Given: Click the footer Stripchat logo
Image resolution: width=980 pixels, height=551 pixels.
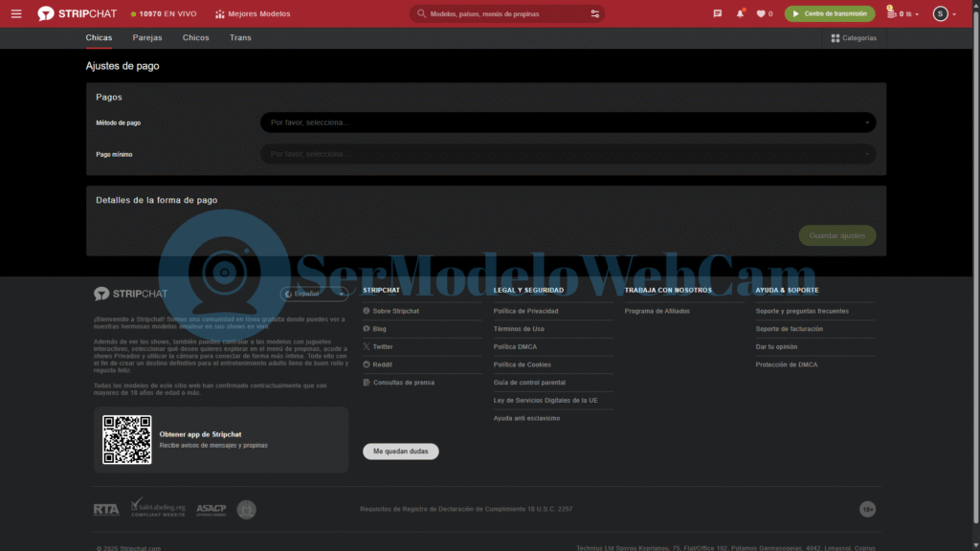Looking at the screenshot, I should 130,294.
